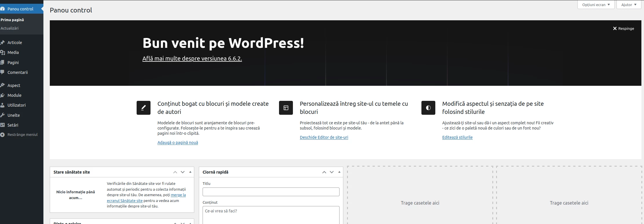Dismiss the welcome panel with Respinge

(623, 28)
